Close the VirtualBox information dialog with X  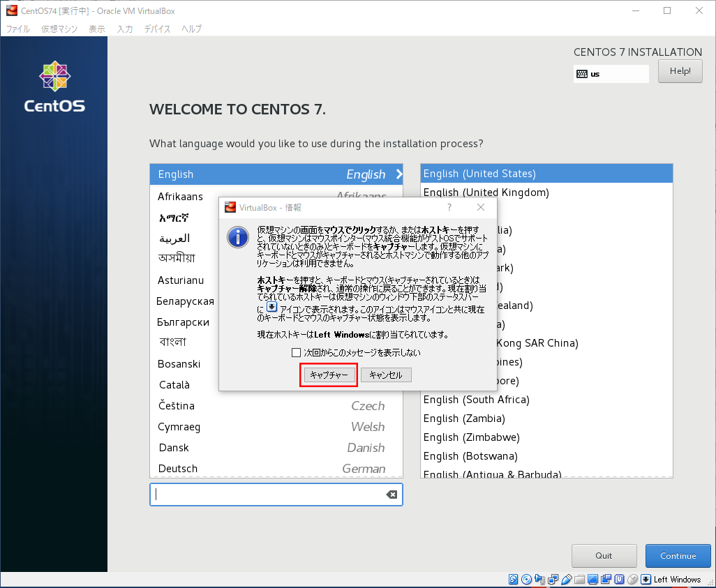tap(481, 207)
